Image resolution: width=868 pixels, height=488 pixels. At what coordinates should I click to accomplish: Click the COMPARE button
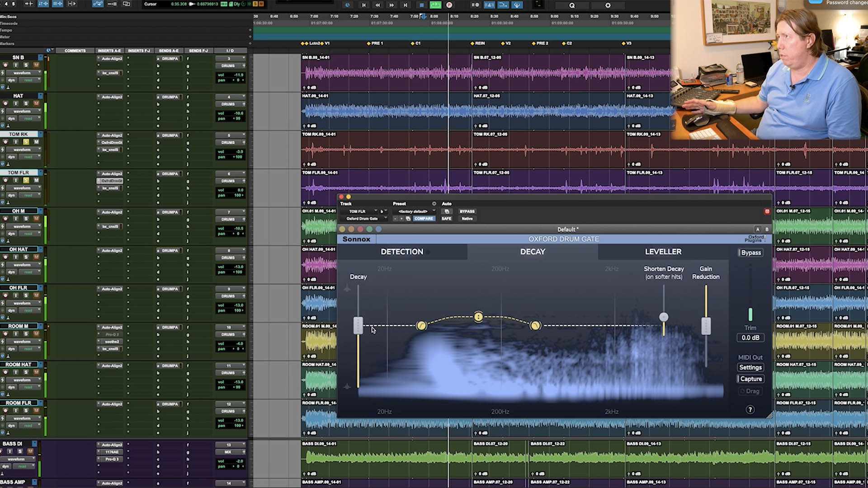[424, 219]
